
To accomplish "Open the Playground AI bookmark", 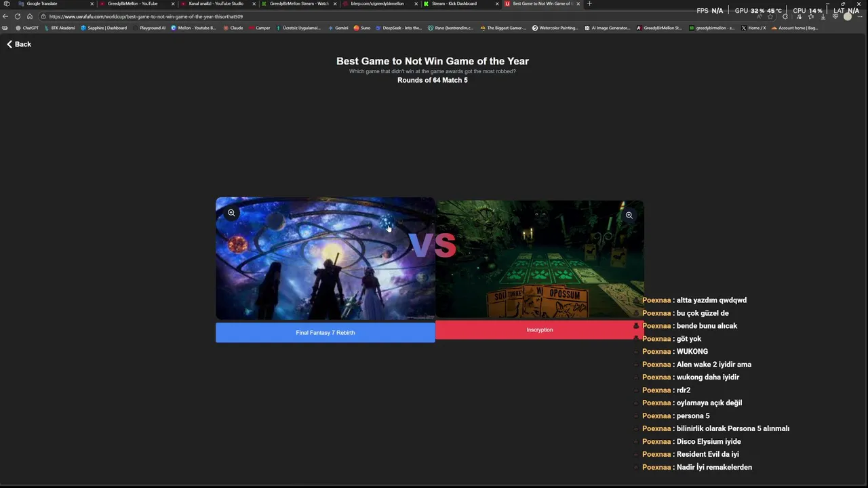I will pyautogui.click(x=149, y=28).
